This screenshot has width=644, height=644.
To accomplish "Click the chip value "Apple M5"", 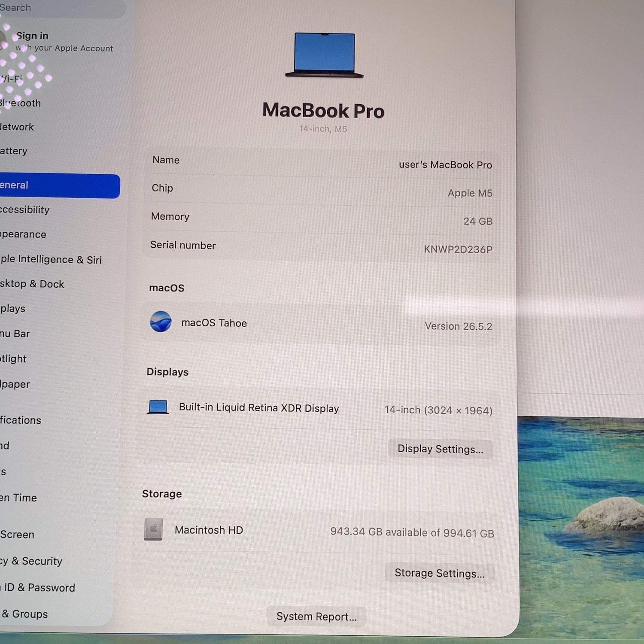I will pyautogui.click(x=470, y=193).
